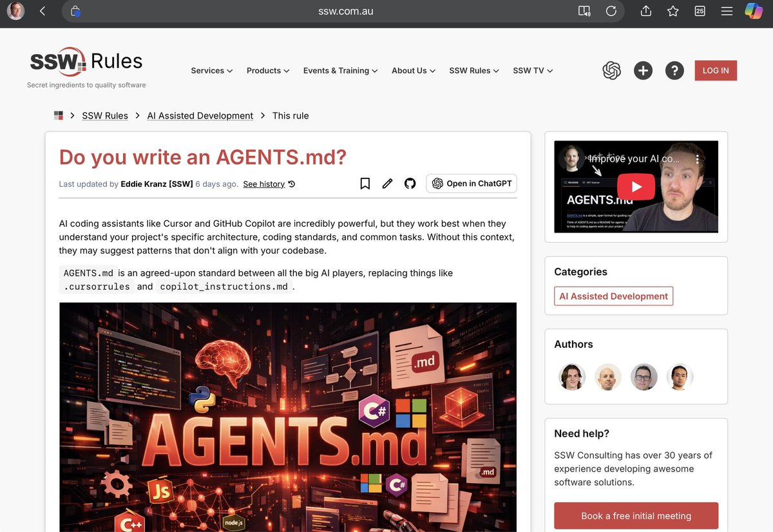Click the plus add rule icon
This screenshot has height=532, width=773.
(x=643, y=70)
